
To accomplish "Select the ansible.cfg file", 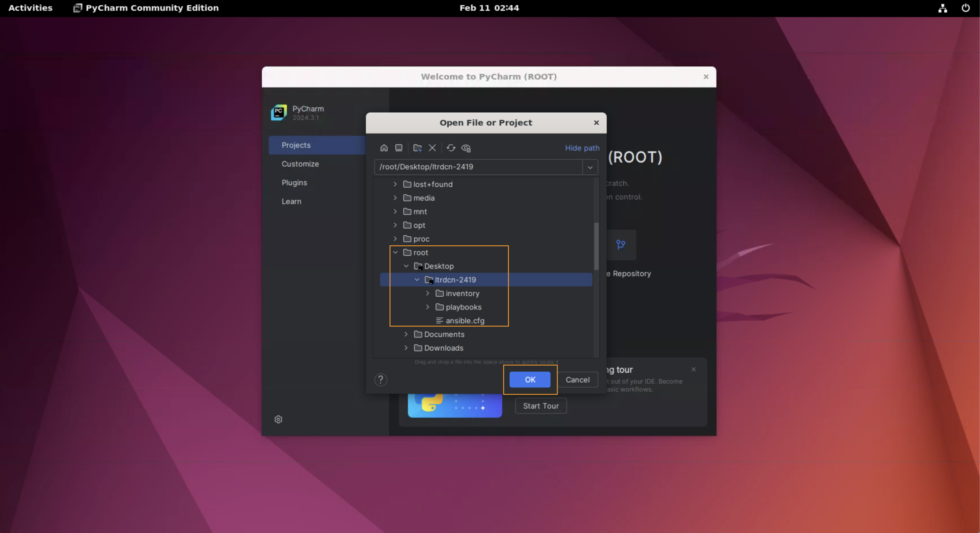I will (x=460, y=321).
